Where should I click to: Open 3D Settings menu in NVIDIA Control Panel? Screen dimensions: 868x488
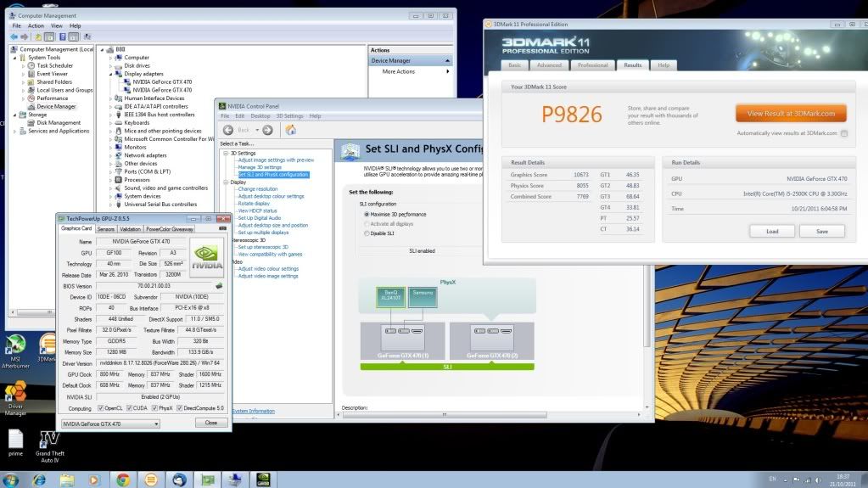click(289, 115)
